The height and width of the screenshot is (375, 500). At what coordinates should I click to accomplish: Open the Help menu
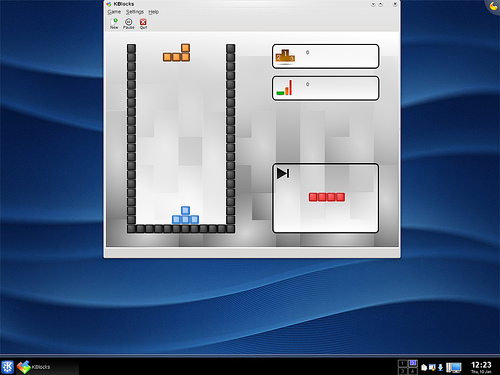(154, 12)
